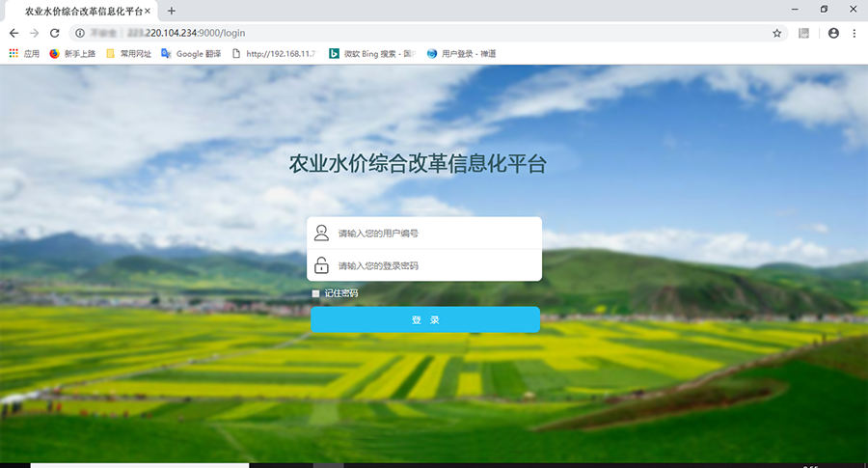The width and height of the screenshot is (868, 468).
Task: Open Chrome's three-dot menu
Action: click(x=854, y=33)
